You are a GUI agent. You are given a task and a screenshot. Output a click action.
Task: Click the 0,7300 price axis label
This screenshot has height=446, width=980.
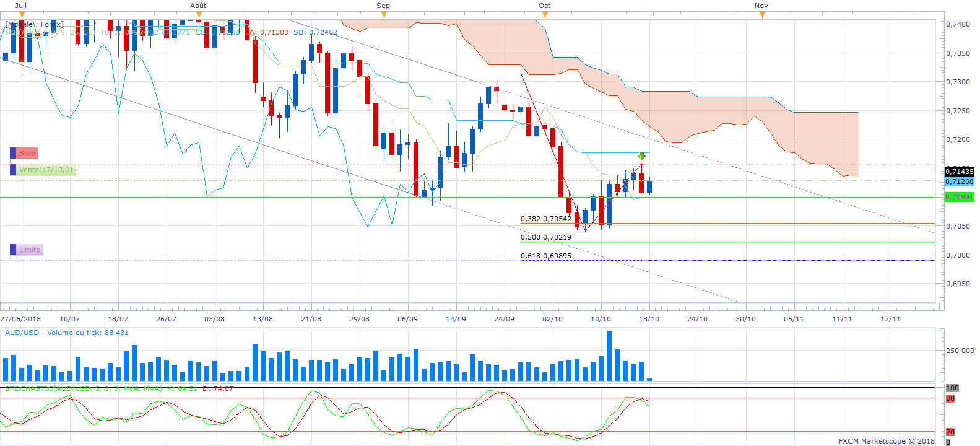(x=958, y=82)
